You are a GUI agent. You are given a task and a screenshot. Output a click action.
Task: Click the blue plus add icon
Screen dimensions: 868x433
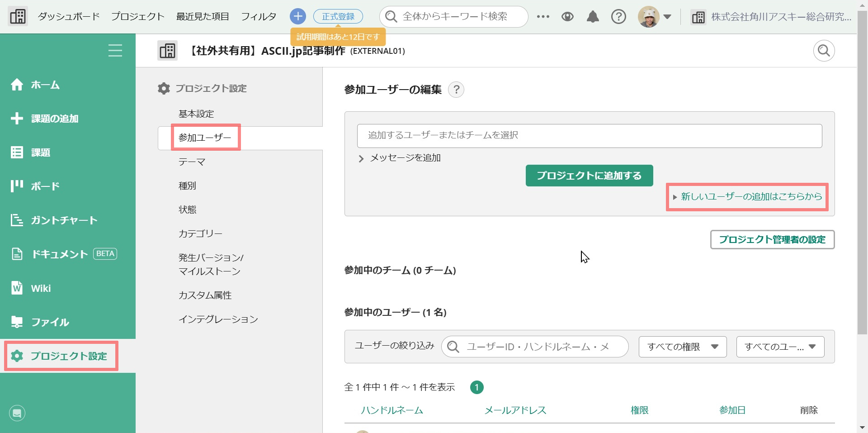[297, 17]
